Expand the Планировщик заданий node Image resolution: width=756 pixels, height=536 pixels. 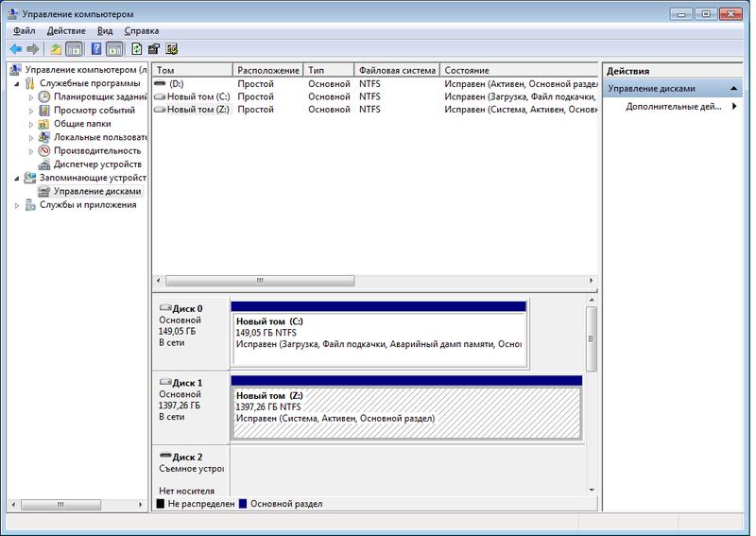click(31, 97)
